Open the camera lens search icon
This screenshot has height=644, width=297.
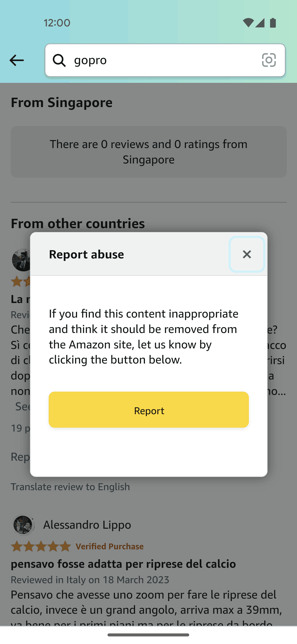[x=269, y=60]
